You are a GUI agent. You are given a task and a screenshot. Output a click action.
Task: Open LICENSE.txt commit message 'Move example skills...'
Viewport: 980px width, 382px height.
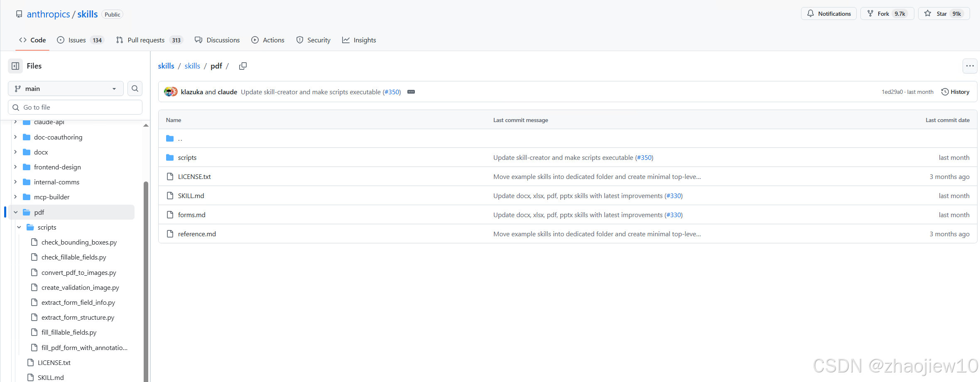coord(597,176)
